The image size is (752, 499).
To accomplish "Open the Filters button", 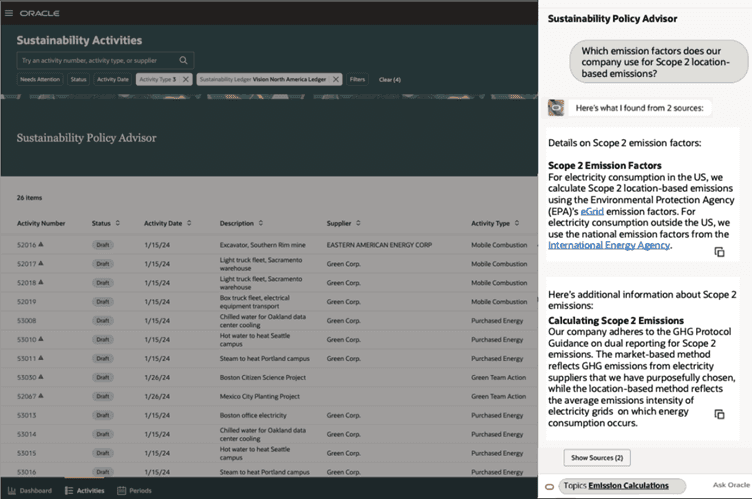I will click(x=357, y=79).
